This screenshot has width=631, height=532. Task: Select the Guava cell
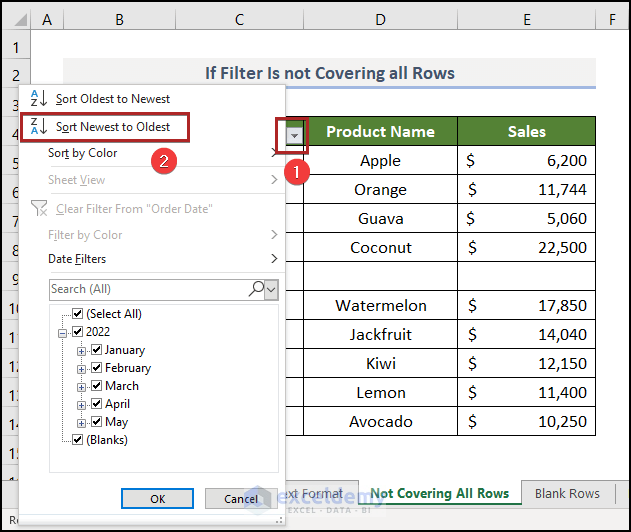(380, 218)
